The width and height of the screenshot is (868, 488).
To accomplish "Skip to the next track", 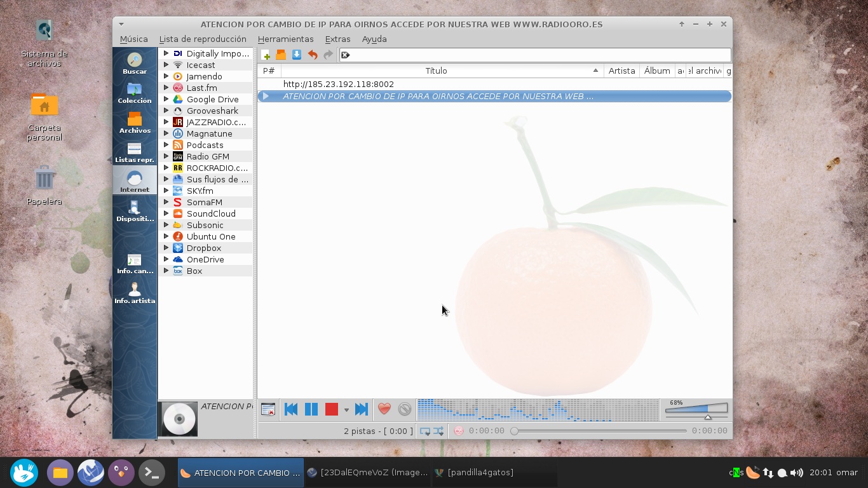I will (362, 410).
